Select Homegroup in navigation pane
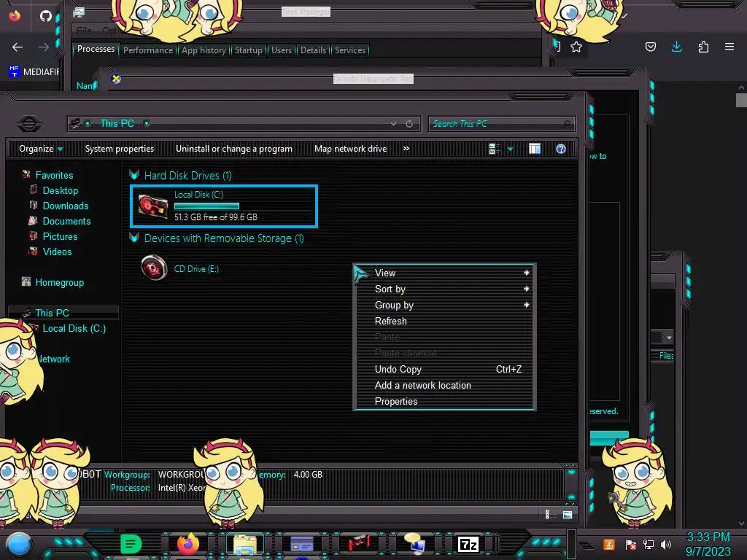Viewport: 747px width, 560px height. [x=60, y=282]
